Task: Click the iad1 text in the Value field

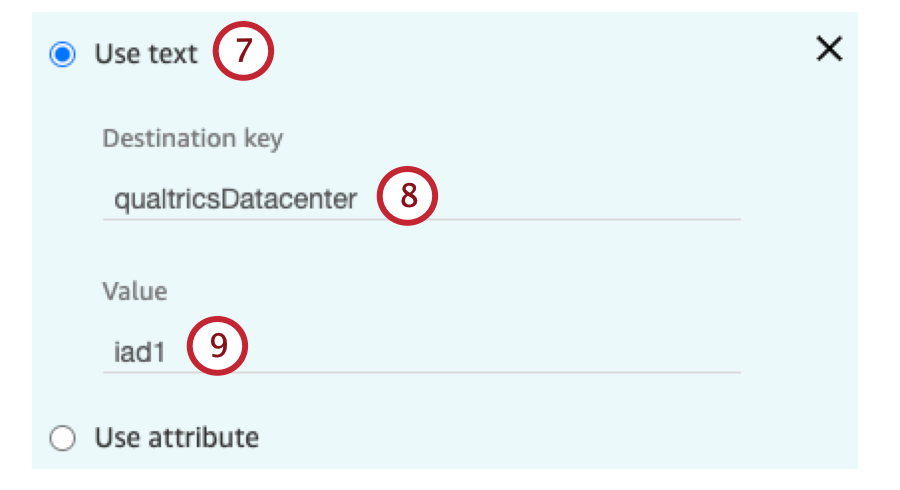Action: [139, 352]
